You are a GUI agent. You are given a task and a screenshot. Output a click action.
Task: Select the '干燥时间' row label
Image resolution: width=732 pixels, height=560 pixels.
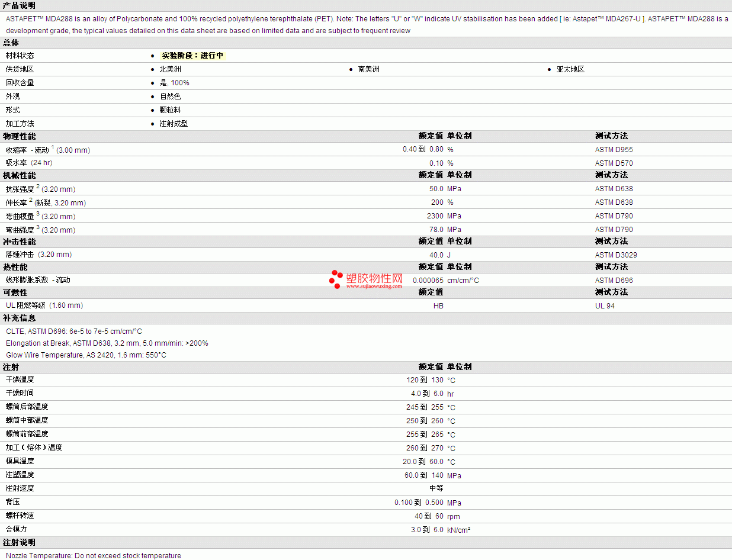coord(20,393)
